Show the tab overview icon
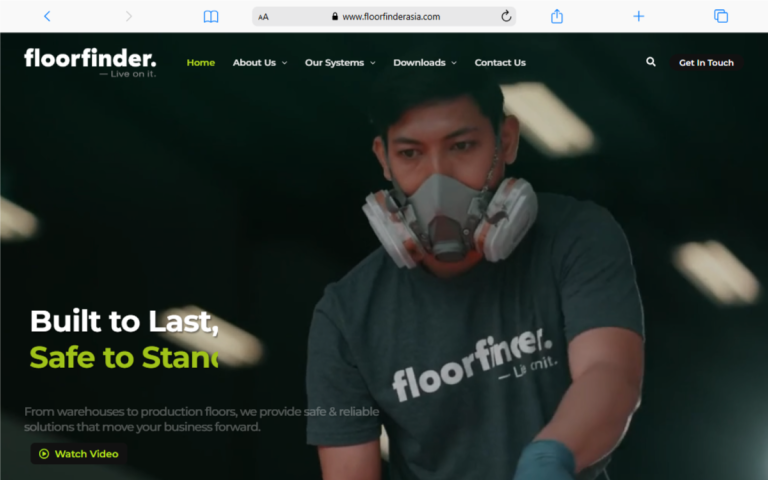The height and width of the screenshot is (480, 768). point(720,16)
